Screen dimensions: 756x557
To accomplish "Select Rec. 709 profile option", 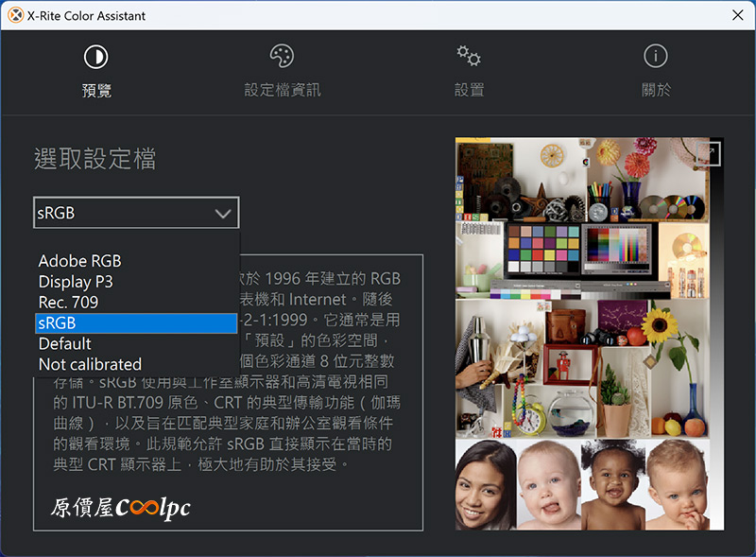I will [x=136, y=303].
